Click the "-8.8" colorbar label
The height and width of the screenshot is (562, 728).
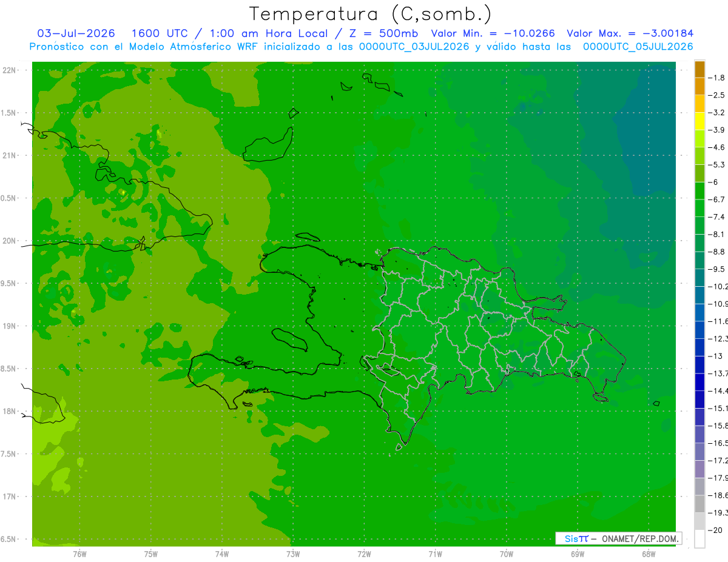[718, 252]
